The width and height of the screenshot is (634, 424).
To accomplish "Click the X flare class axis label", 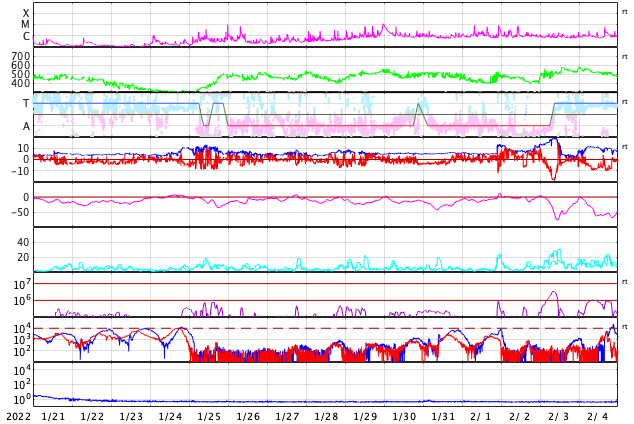I will tap(26, 13).
